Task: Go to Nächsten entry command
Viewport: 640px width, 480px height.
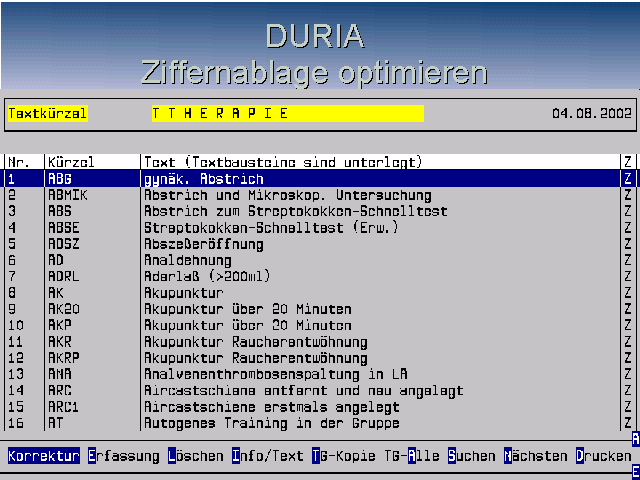Action: pos(536,456)
